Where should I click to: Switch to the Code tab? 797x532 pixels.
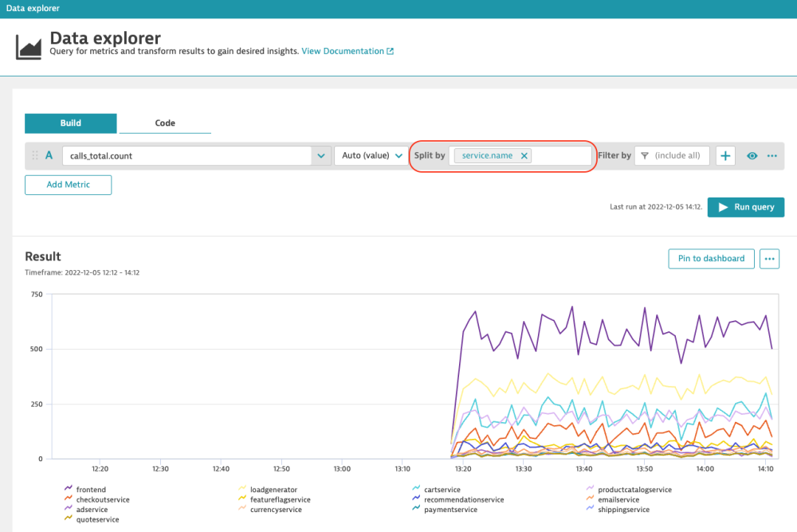coord(164,123)
